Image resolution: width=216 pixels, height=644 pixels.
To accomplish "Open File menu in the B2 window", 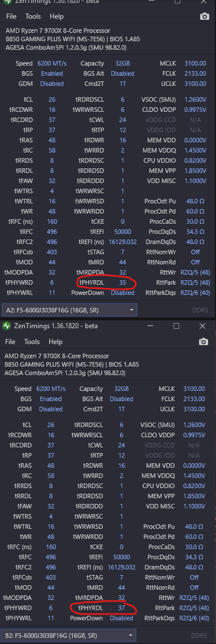I will click(x=10, y=342).
